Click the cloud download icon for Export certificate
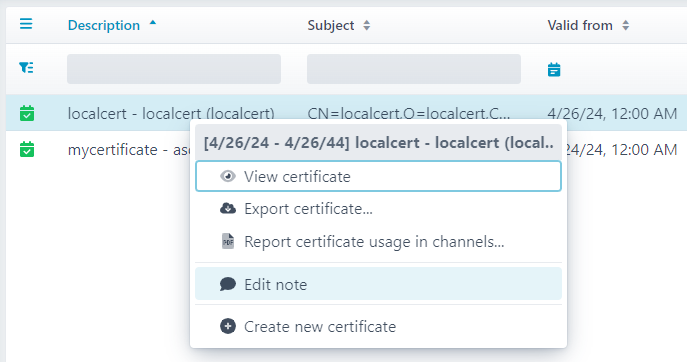Viewport: 687px width, 362px height. click(x=228, y=208)
